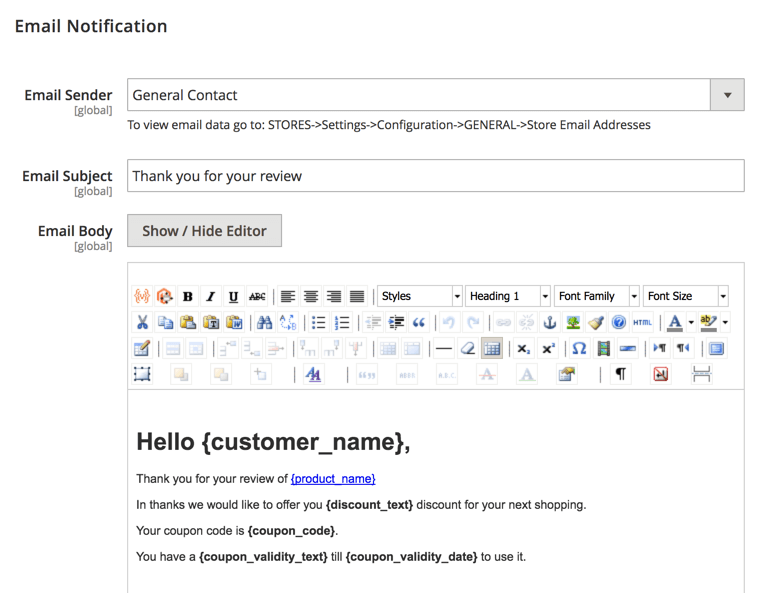Open HTML source editor
The image size is (767, 593).
(642, 323)
